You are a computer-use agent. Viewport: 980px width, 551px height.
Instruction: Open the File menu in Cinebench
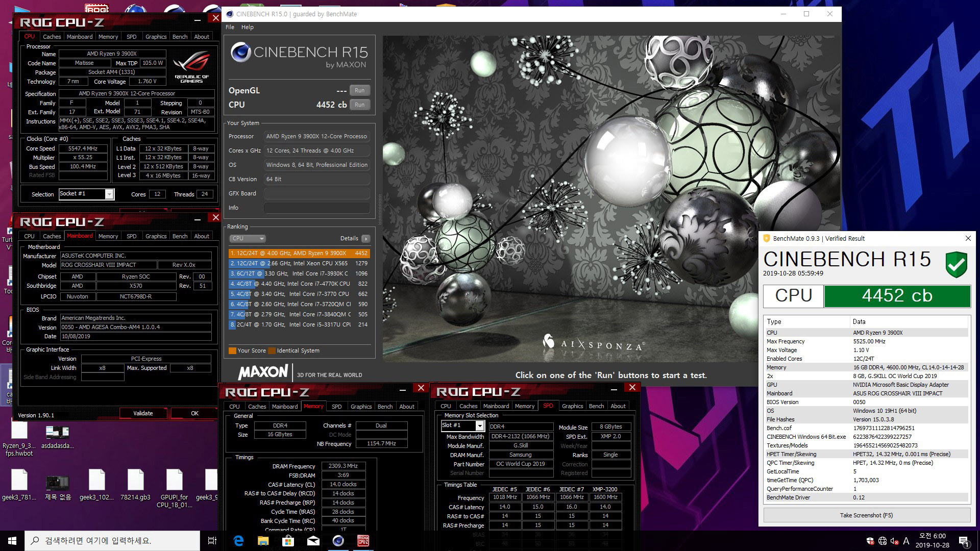tap(230, 27)
